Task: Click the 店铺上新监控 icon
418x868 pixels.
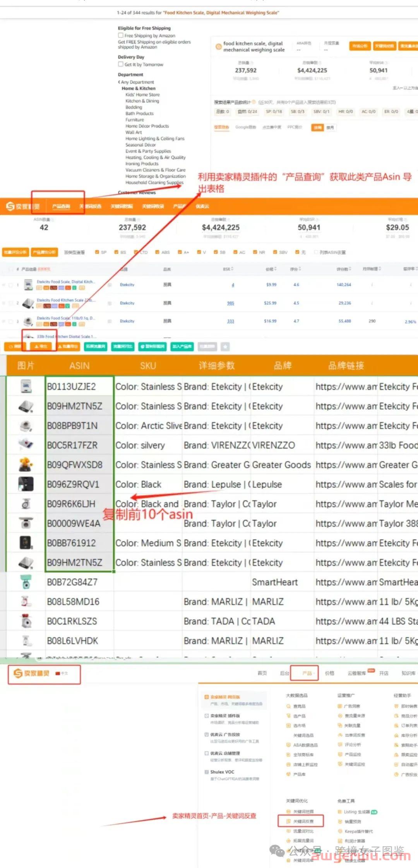Action: tap(288, 764)
